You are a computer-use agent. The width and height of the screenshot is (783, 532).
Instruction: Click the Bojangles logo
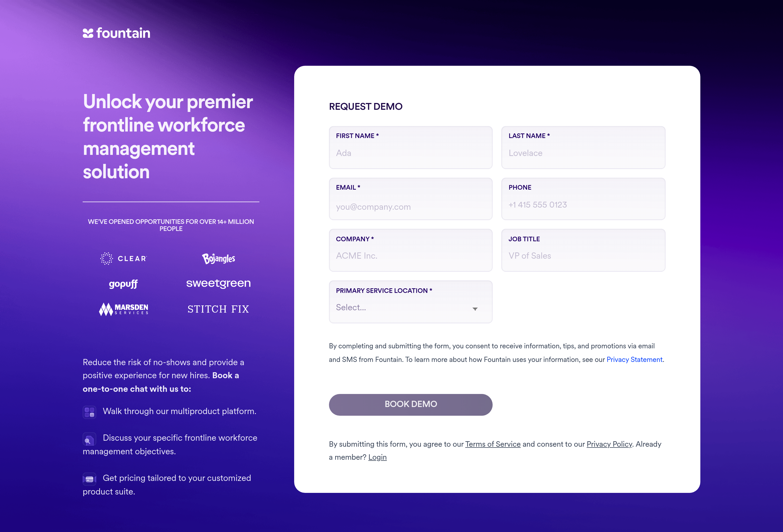click(218, 259)
